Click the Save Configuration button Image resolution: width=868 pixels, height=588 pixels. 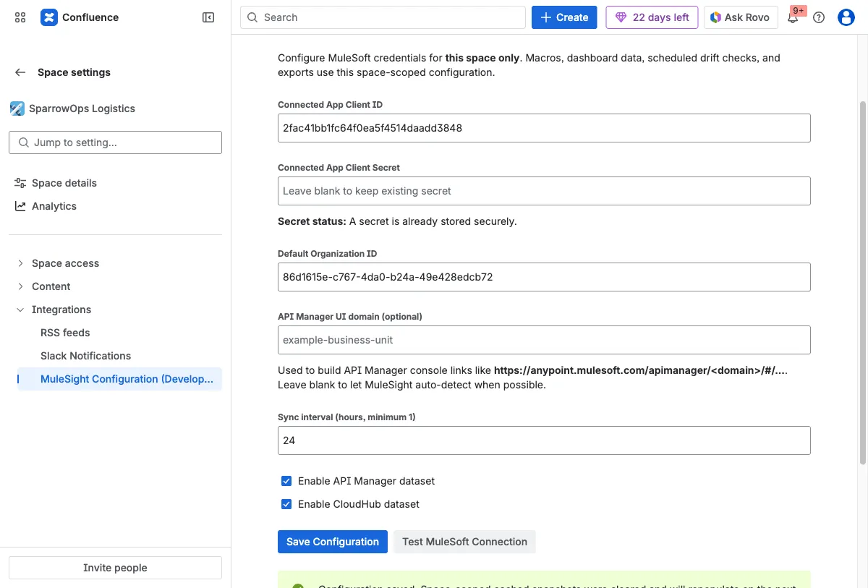(332, 542)
